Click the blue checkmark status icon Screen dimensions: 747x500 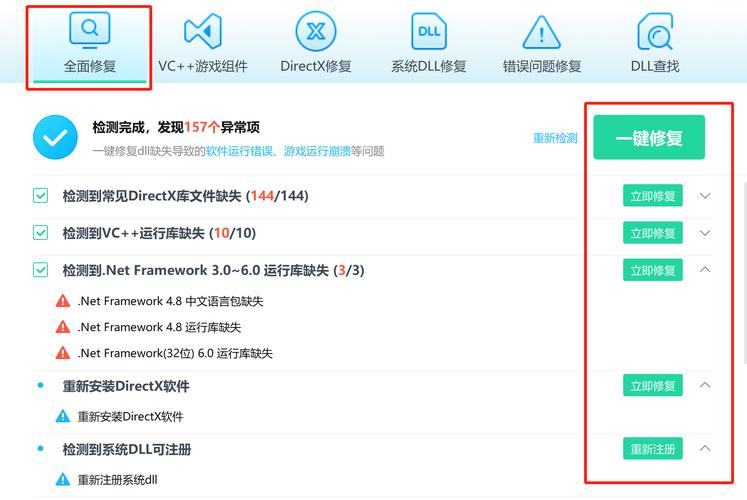pos(55,137)
